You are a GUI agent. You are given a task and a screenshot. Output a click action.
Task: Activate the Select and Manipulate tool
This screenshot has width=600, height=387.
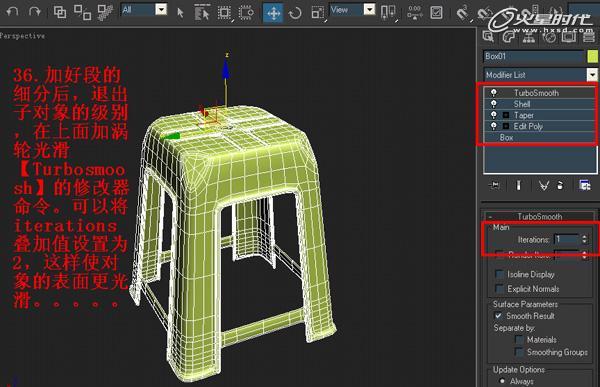414,13
